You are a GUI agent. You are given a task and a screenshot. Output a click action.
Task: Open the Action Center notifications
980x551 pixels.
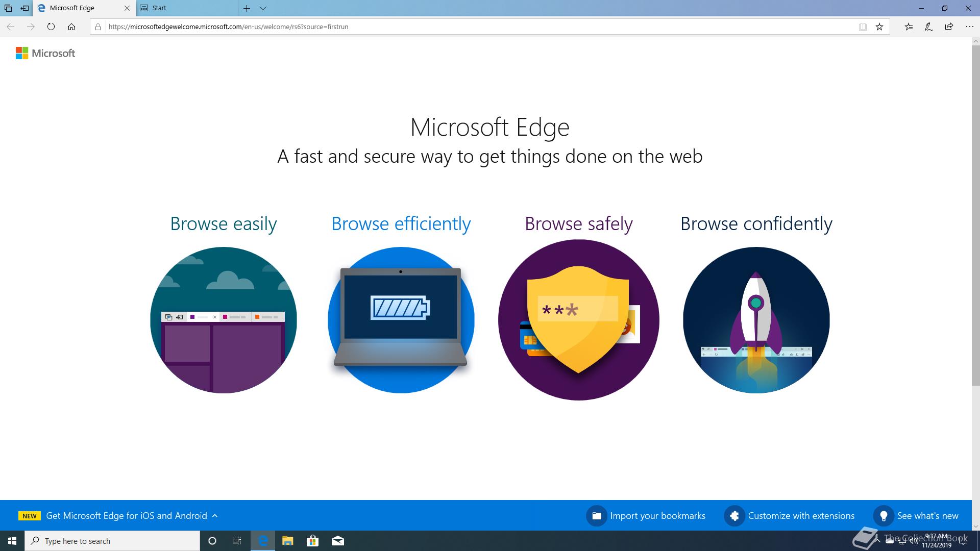(963, 541)
